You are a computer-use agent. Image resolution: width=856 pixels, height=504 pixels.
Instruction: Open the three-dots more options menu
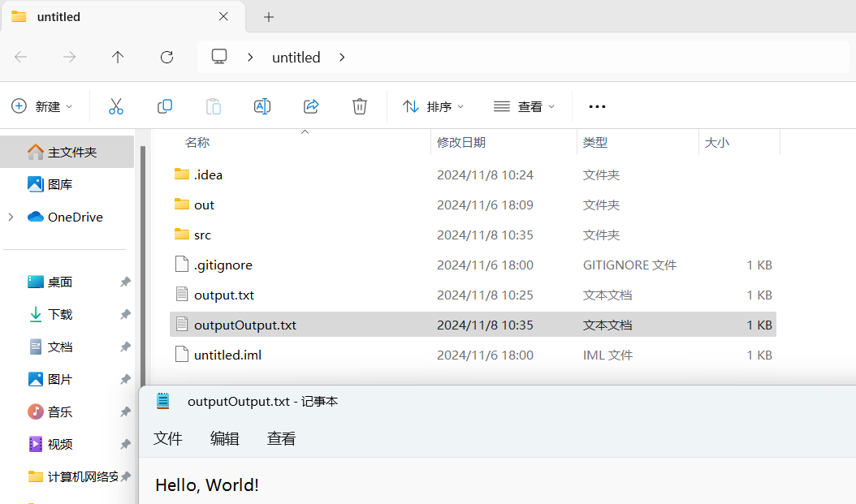pos(597,106)
